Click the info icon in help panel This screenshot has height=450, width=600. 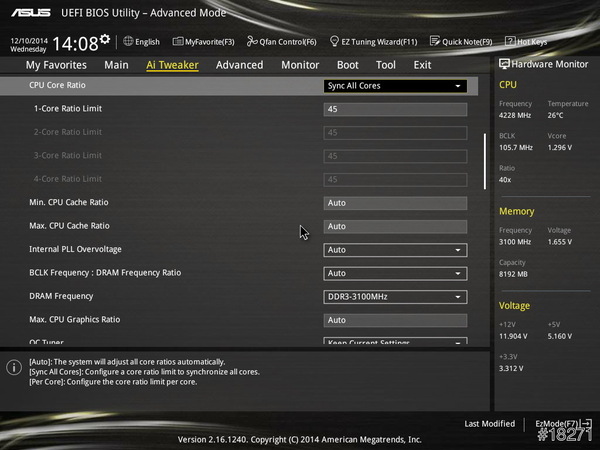[x=14, y=368]
